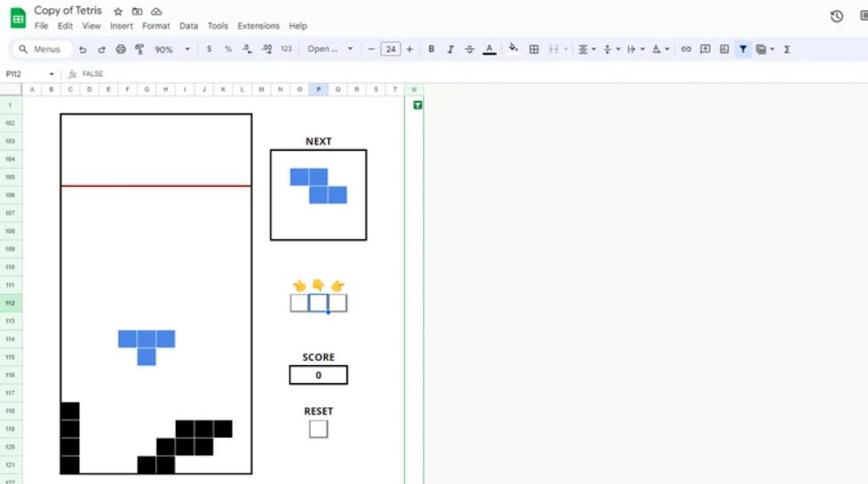Rename the title Copy of Tetris

pos(68,11)
